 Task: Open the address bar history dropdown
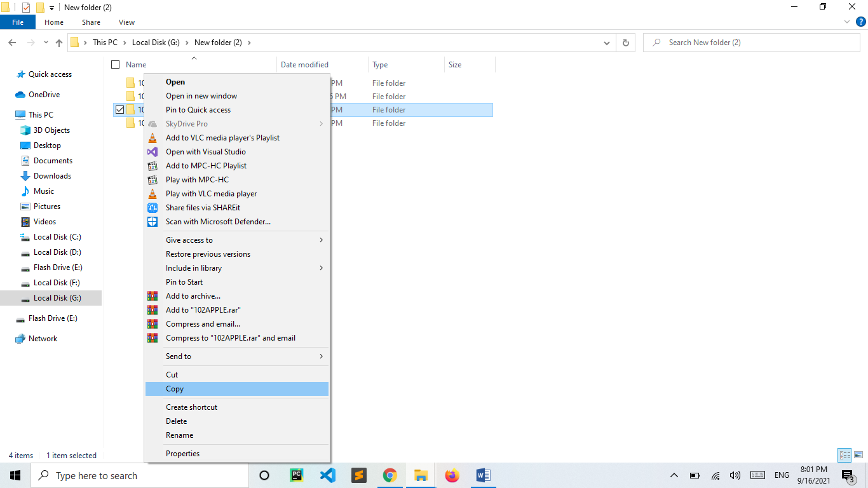point(606,42)
